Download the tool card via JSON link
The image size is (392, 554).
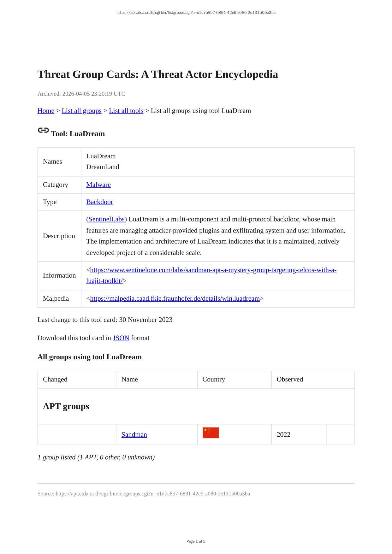[121, 338]
